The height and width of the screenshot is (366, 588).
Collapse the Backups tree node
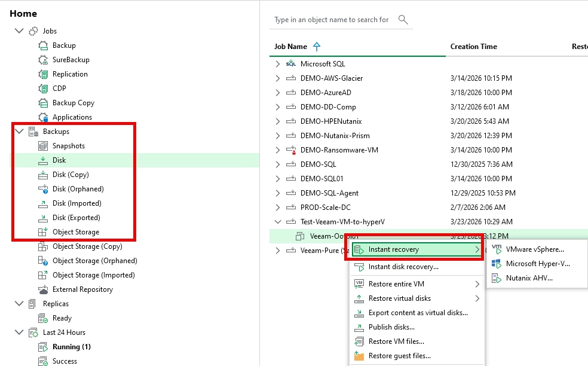click(19, 132)
